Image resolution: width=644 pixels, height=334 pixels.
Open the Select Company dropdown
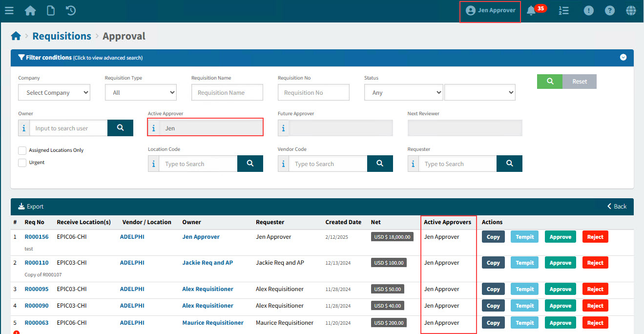[x=54, y=93]
